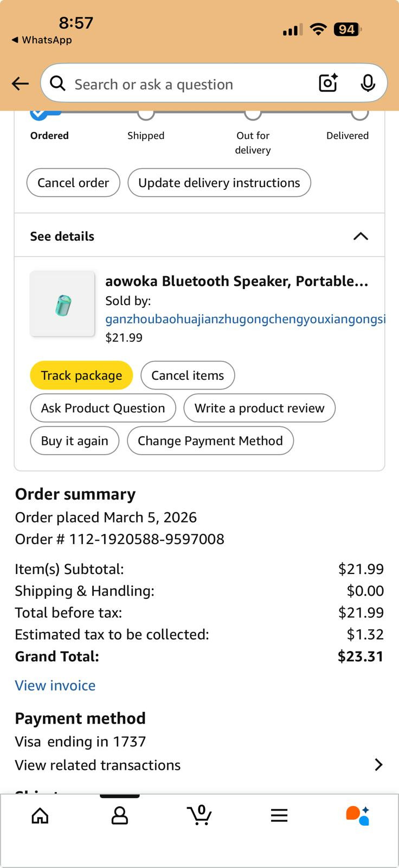Tap the Bluetooth speaker product thumbnail
Image resolution: width=399 pixels, height=868 pixels.
point(62,304)
